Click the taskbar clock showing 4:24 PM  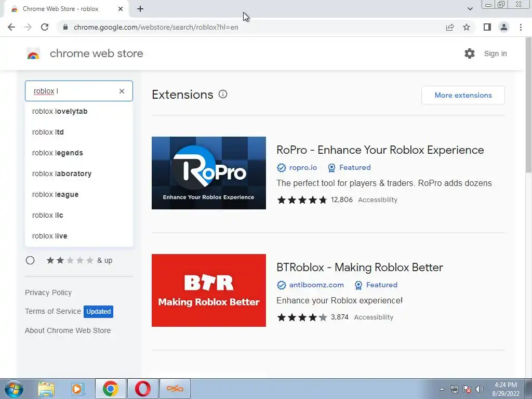[506, 389]
